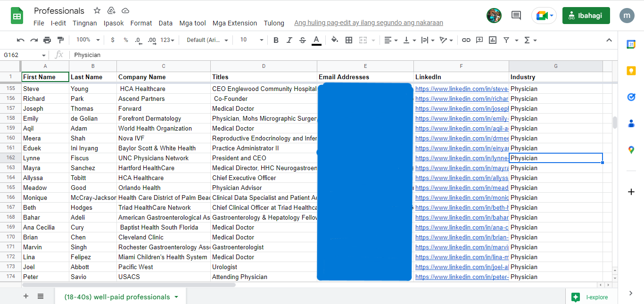Open the Mga Extension menu
Image resolution: width=644 pixels, height=304 pixels.
[x=235, y=23]
